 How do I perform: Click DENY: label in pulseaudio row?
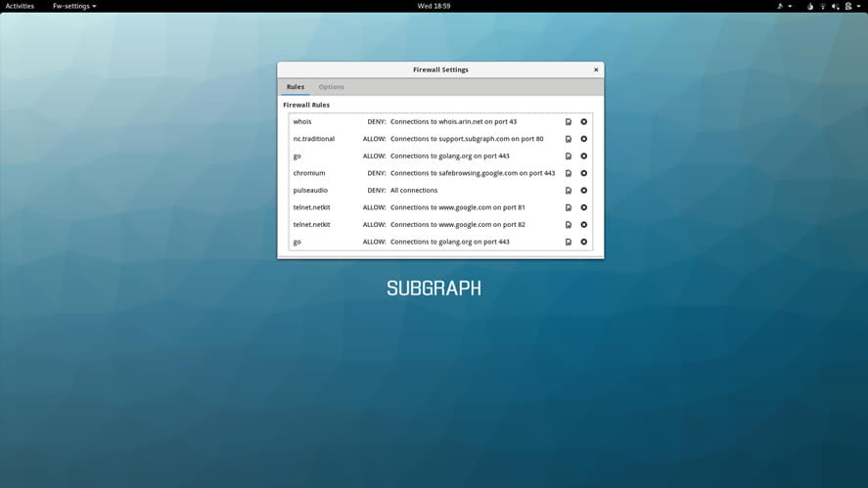click(x=377, y=191)
